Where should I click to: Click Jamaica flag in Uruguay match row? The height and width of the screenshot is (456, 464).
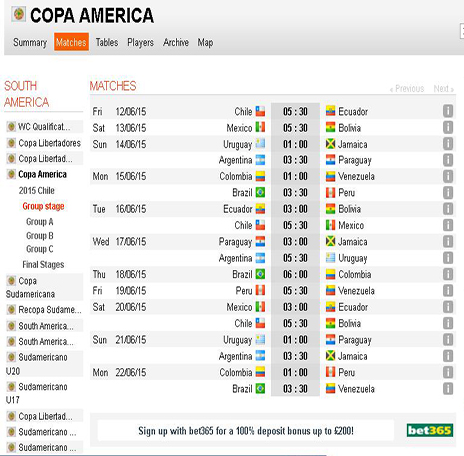tap(330, 144)
